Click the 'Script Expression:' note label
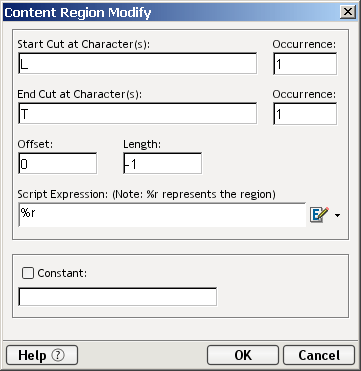 click(x=146, y=194)
